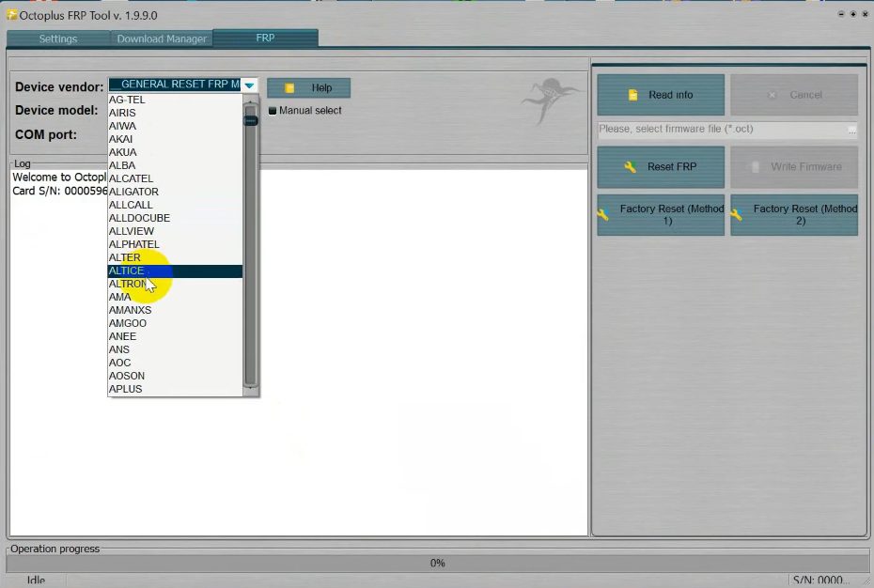Click the Read info document icon
Image resolution: width=874 pixels, height=588 pixels.
pyautogui.click(x=633, y=95)
